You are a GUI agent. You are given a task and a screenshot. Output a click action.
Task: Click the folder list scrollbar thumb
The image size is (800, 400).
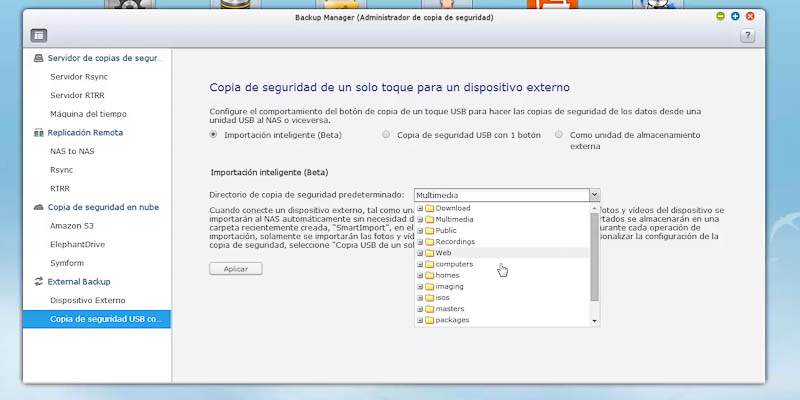pos(594,257)
